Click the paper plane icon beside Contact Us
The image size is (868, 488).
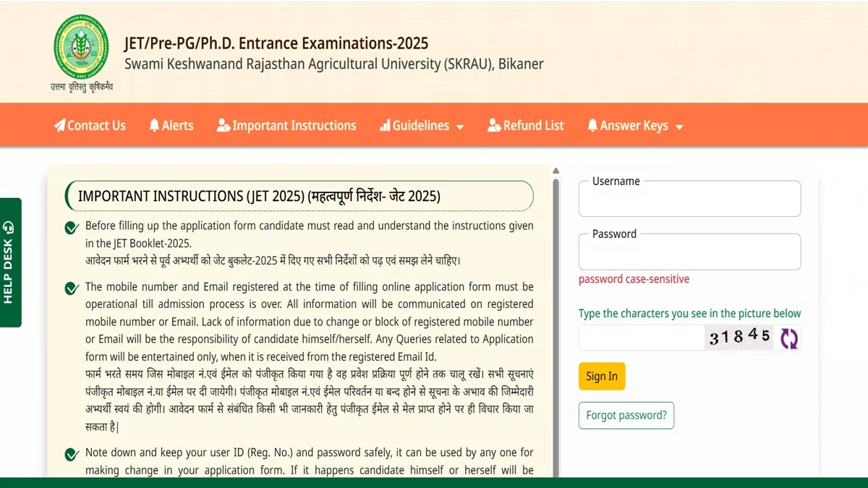(59, 125)
